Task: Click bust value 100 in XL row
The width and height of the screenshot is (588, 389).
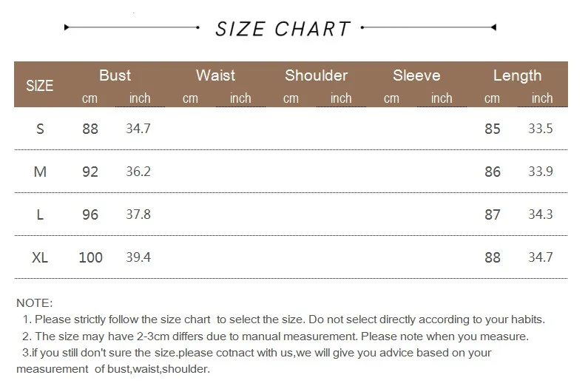Action: [90, 257]
